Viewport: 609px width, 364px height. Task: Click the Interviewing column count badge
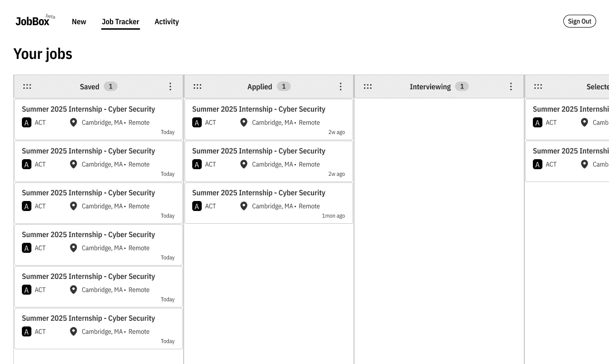tap(462, 86)
